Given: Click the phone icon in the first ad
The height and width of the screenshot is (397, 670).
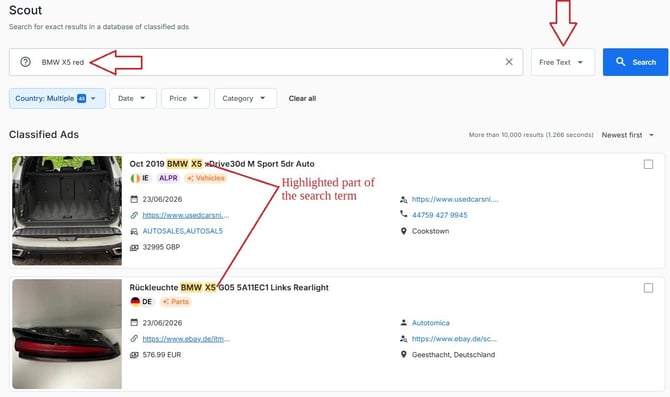Looking at the screenshot, I should tap(403, 214).
